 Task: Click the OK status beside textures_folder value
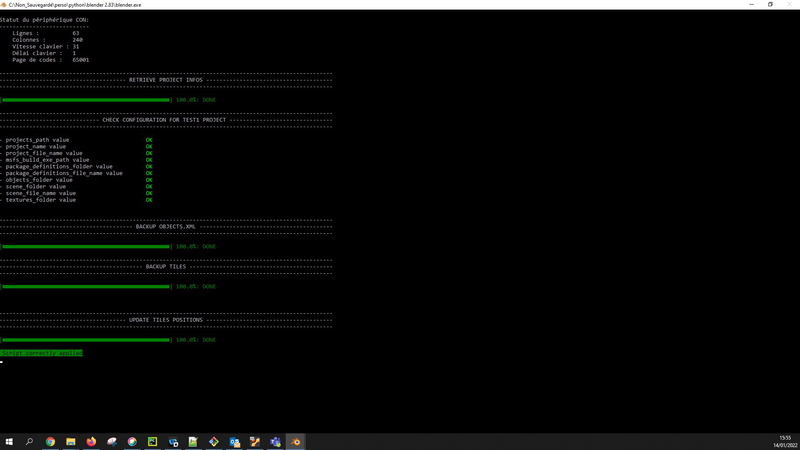(x=149, y=200)
